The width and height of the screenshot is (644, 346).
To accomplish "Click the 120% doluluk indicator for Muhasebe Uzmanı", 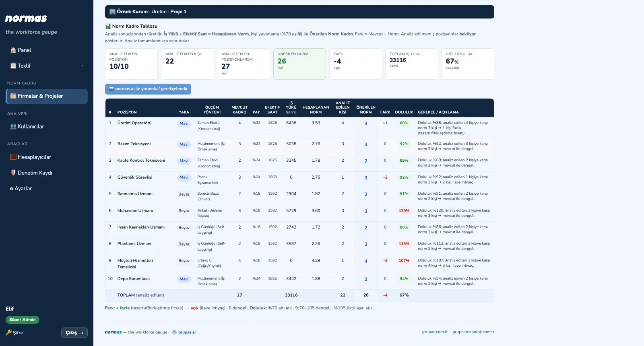I will click(404, 211).
